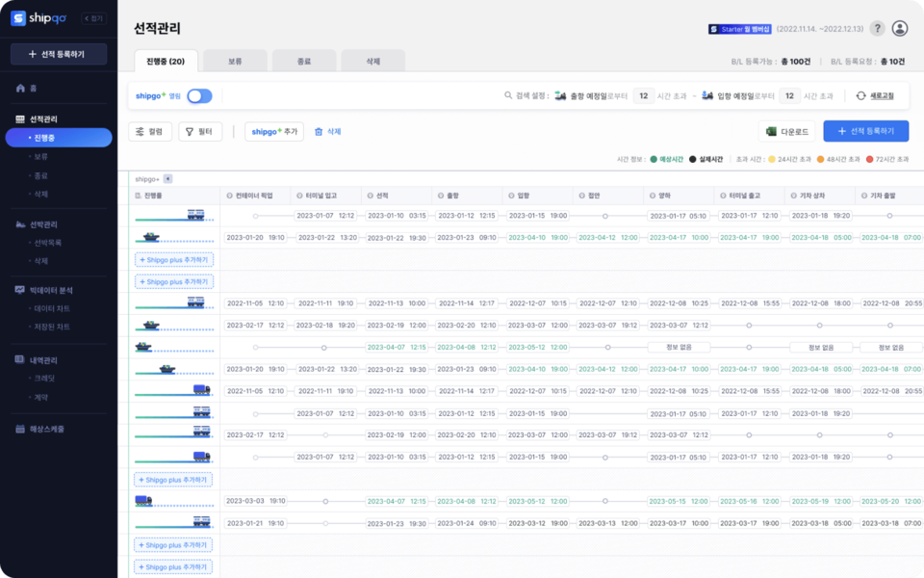Click the help question mark icon
The height and width of the screenshot is (578, 924).
[x=877, y=29]
